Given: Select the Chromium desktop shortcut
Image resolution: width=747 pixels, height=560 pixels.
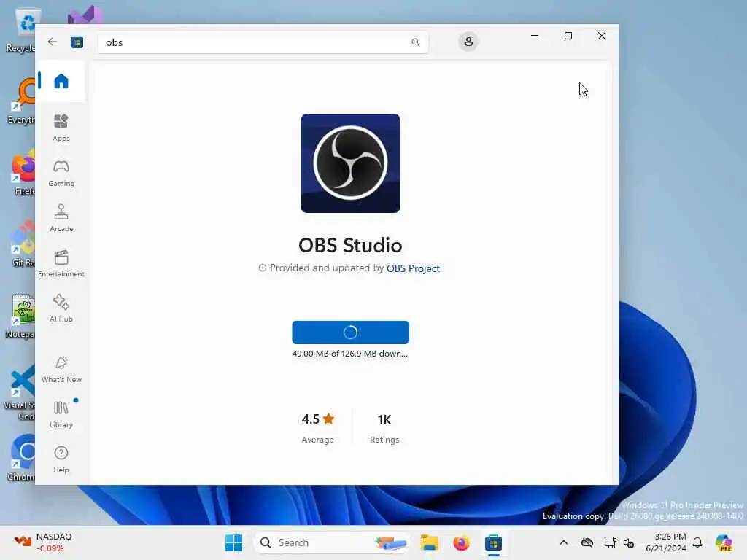Looking at the screenshot, I should pyautogui.click(x=21, y=458).
